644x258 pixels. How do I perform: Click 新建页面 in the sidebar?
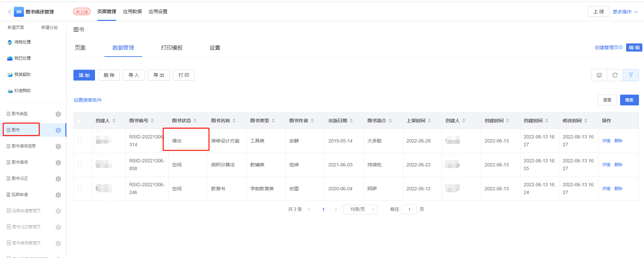16,28
